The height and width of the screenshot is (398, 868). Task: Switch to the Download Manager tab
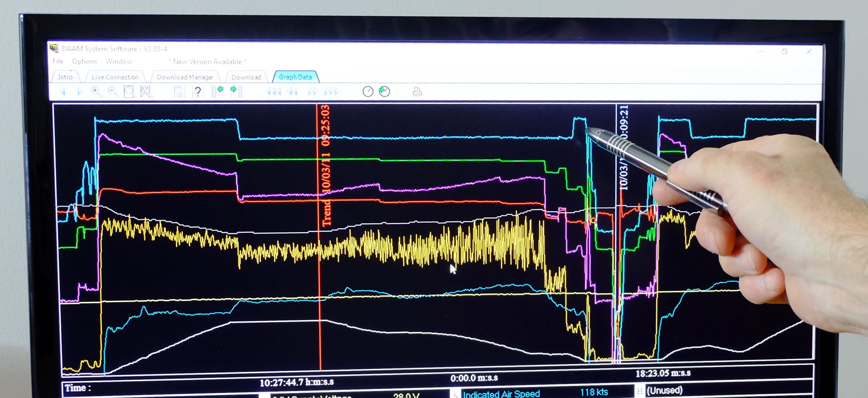point(185,77)
